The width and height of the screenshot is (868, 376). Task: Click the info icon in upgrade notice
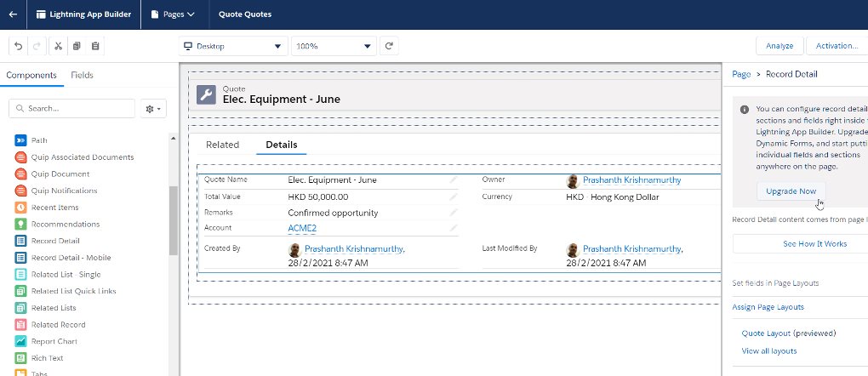tap(745, 110)
